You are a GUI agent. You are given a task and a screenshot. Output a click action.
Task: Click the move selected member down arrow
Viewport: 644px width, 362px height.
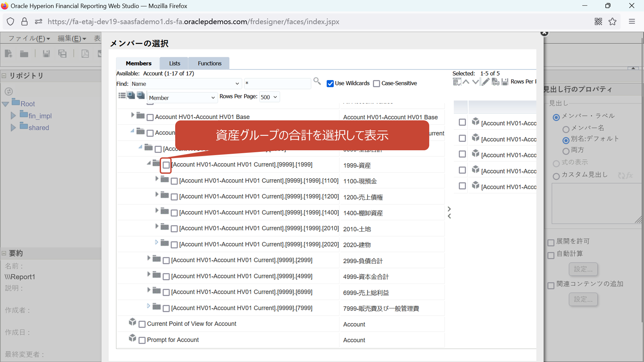pyautogui.click(x=476, y=82)
